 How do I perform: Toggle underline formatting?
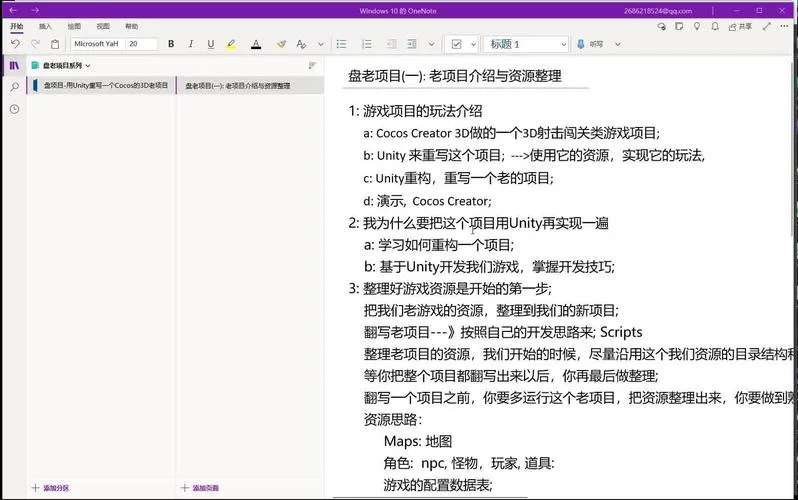tap(211, 44)
